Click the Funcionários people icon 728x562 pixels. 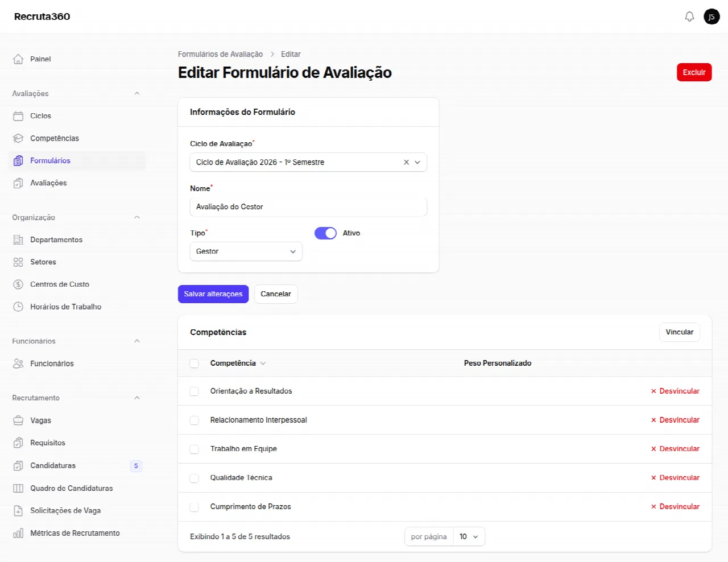click(x=18, y=363)
